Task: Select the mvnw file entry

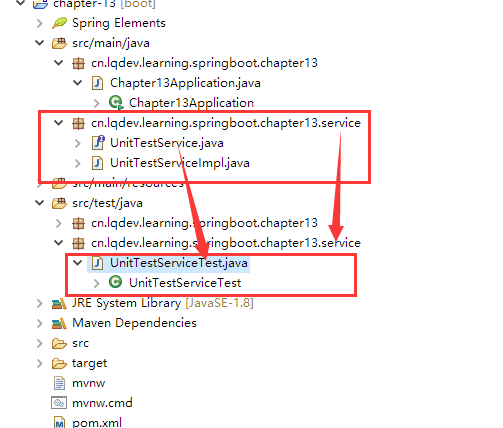Action: tap(88, 383)
